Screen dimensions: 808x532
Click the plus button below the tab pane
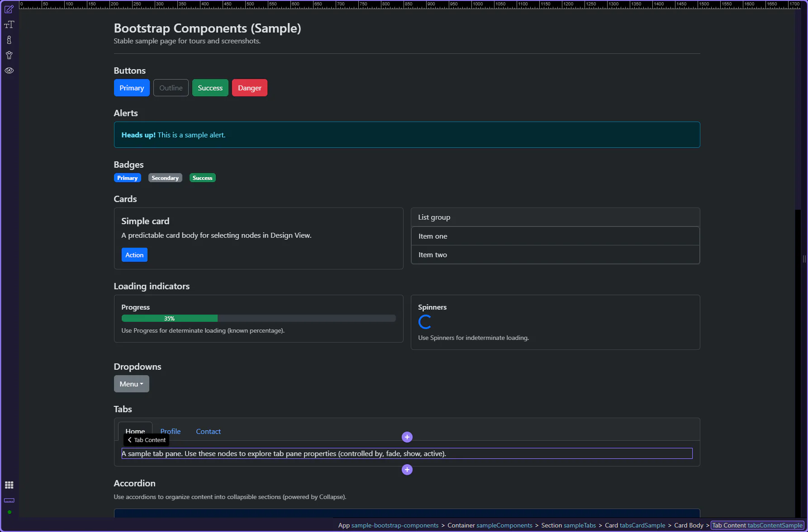click(407, 470)
